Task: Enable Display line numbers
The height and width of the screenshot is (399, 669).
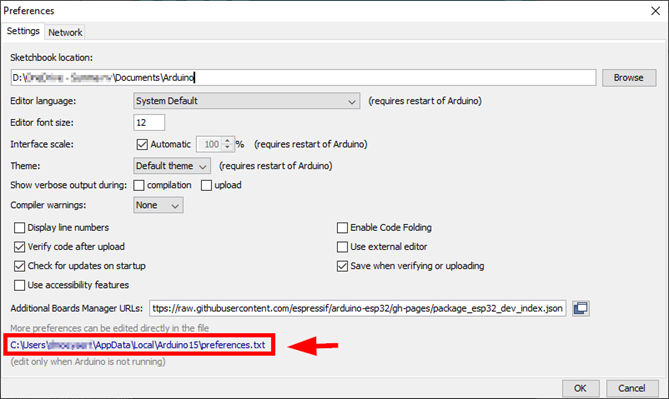Action: point(19,228)
